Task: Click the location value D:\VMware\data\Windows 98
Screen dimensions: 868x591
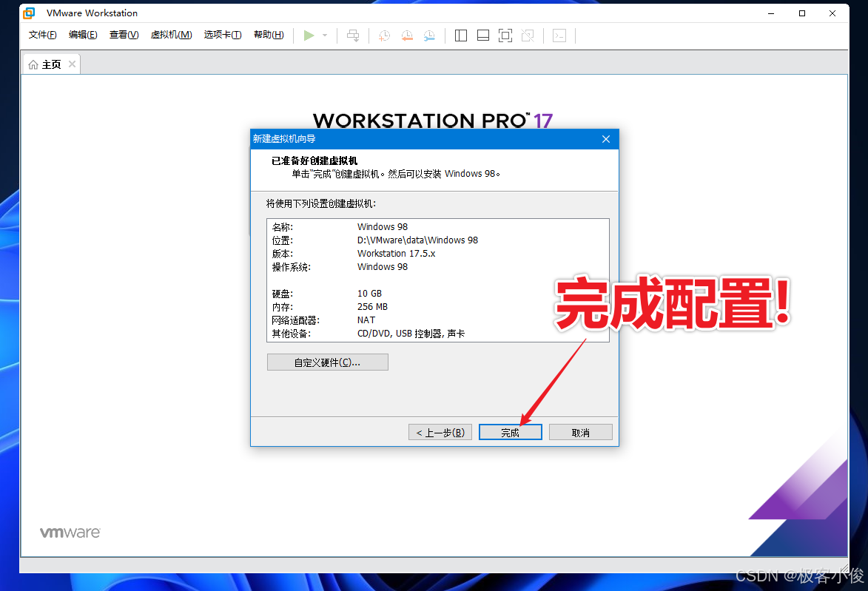Action: (417, 240)
